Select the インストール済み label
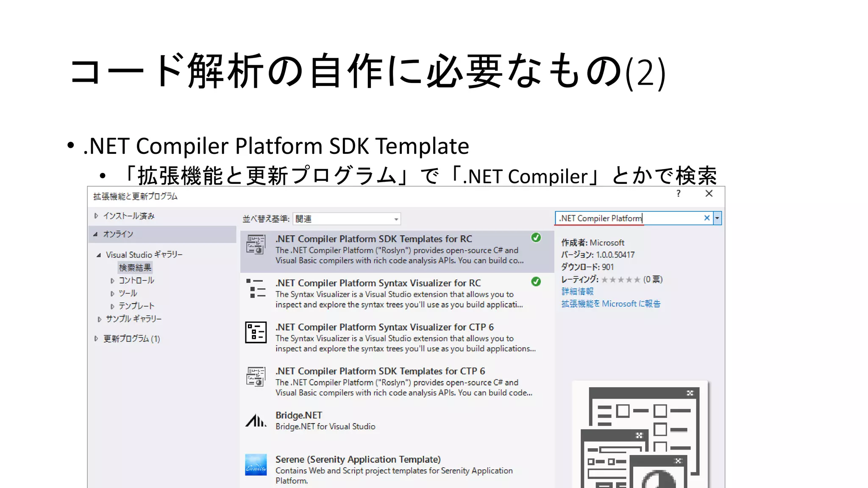The height and width of the screenshot is (488, 868). pos(129,216)
